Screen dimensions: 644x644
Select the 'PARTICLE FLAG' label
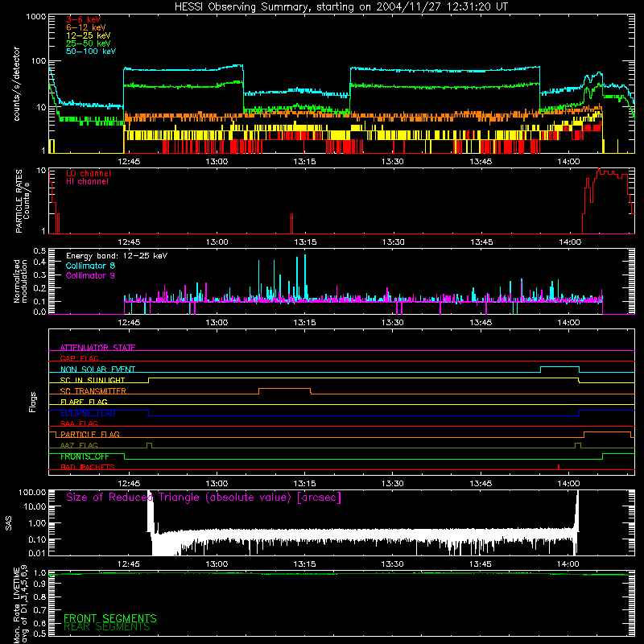[x=90, y=434]
